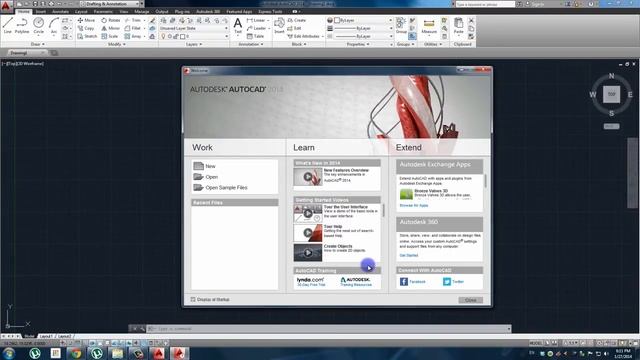Expand the Modify panel
Viewport: 640px width, 360px height.
117,44
